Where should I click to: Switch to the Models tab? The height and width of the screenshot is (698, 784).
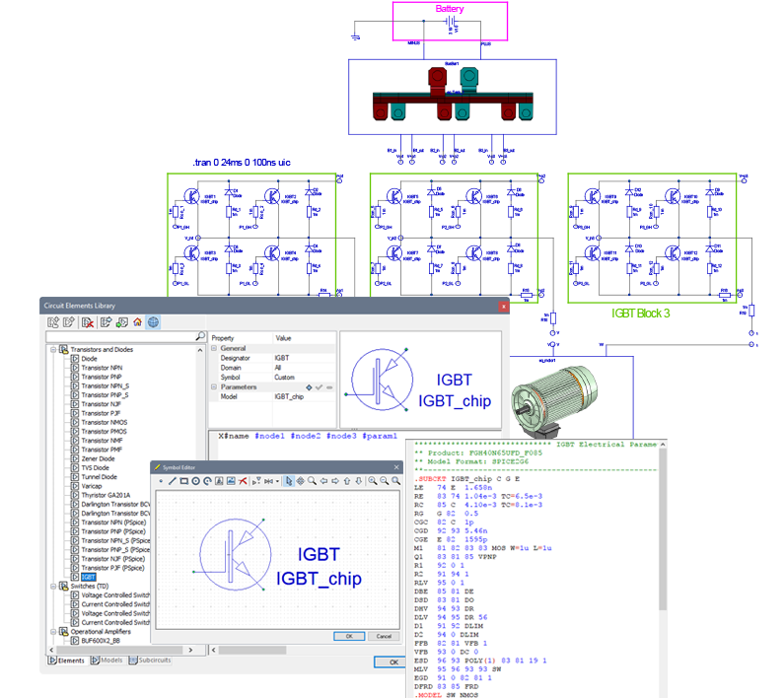[107, 661]
